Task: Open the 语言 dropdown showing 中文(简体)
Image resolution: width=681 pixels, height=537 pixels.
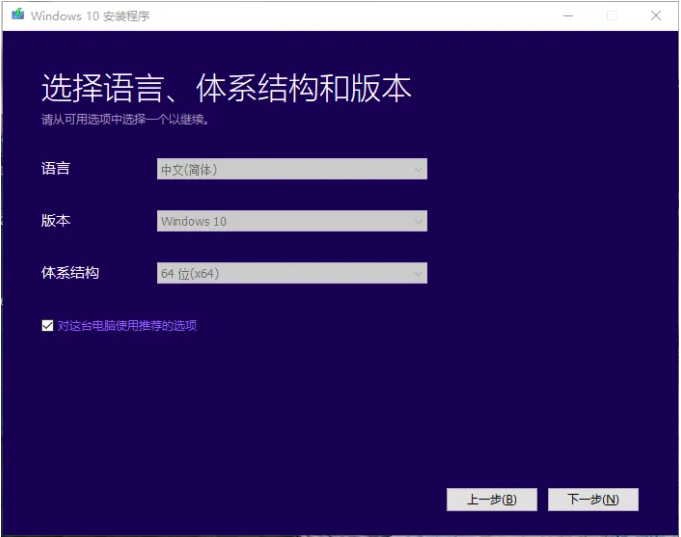Action: pyautogui.click(x=291, y=170)
